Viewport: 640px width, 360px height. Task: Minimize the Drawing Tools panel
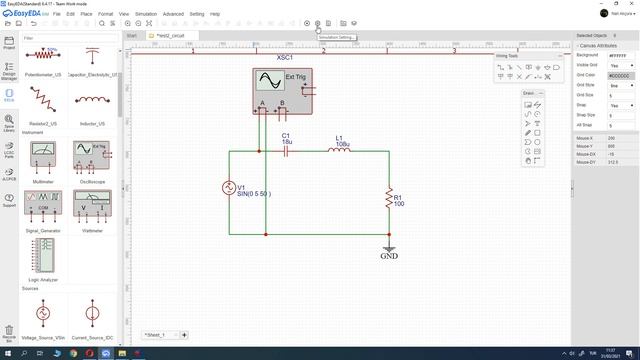pos(541,93)
